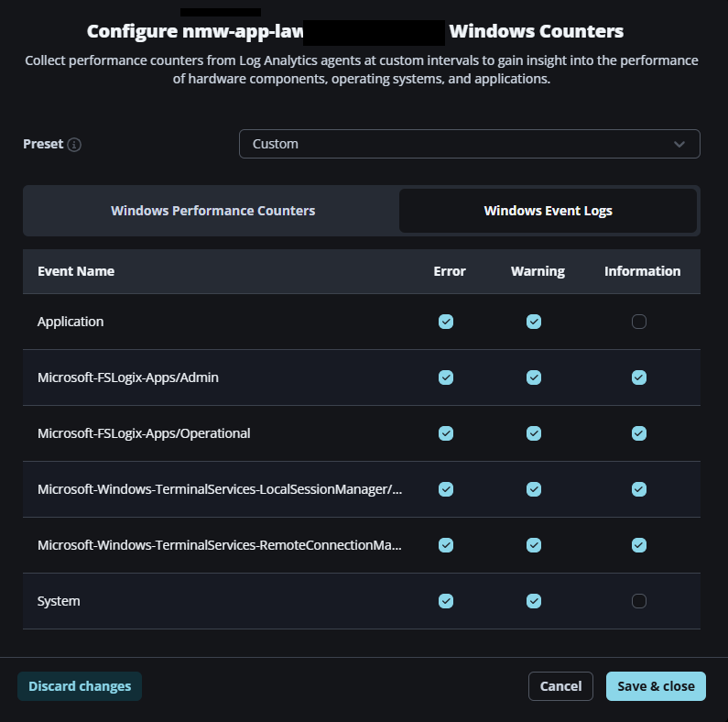
Task: Enable Information logging for System
Action: click(639, 601)
